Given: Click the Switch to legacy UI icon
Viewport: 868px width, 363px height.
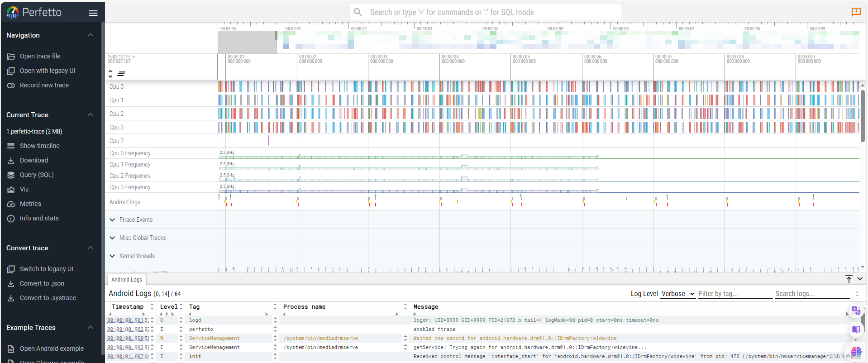Looking at the screenshot, I should [x=11, y=269].
